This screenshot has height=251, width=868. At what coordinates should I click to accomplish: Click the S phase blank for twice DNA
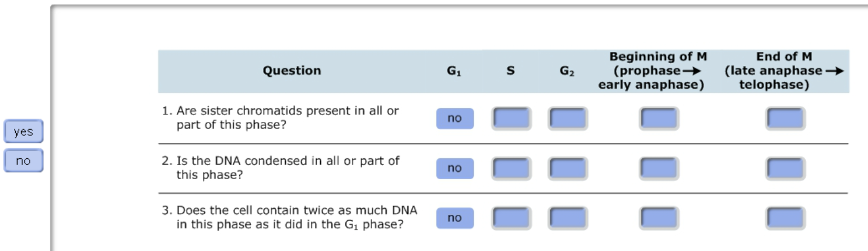click(511, 218)
